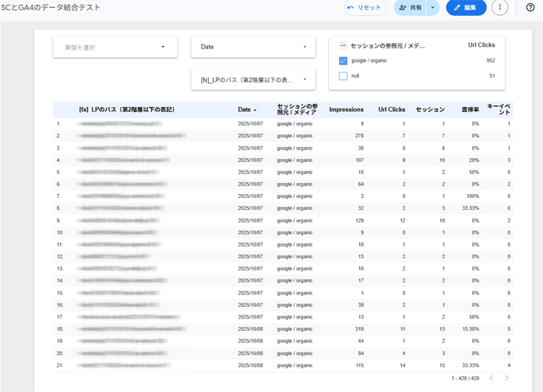The image size is (543, 392).
Task: Click the 51 click count for null
Action: (x=492, y=76)
